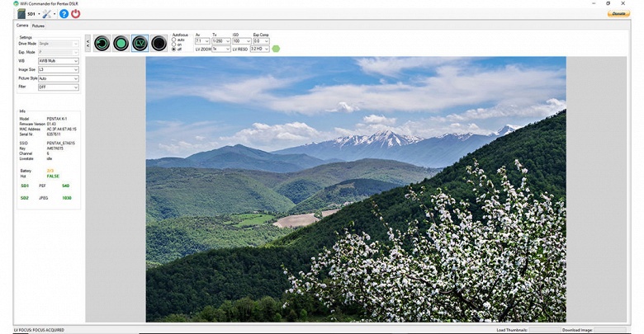Screen dimensions: 644x334
Task: Click the landscape live view image
Action: [x=356, y=189]
